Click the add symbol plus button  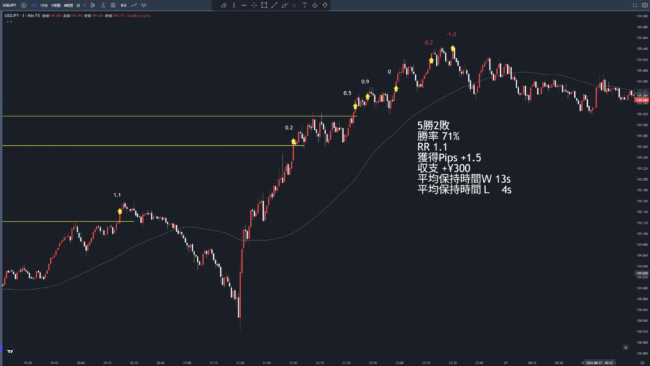coord(24,5)
